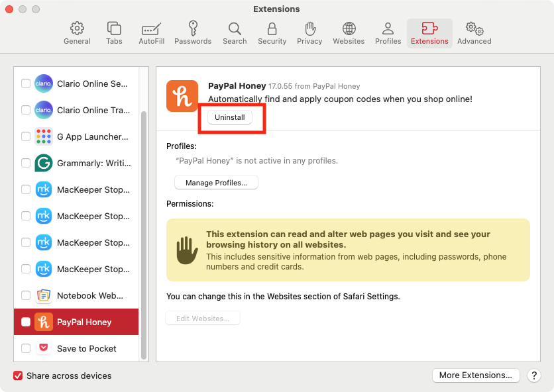This screenshot has width=554, height=392.
Task: Open the Profiles settings pane
Action: pos(388,32)
